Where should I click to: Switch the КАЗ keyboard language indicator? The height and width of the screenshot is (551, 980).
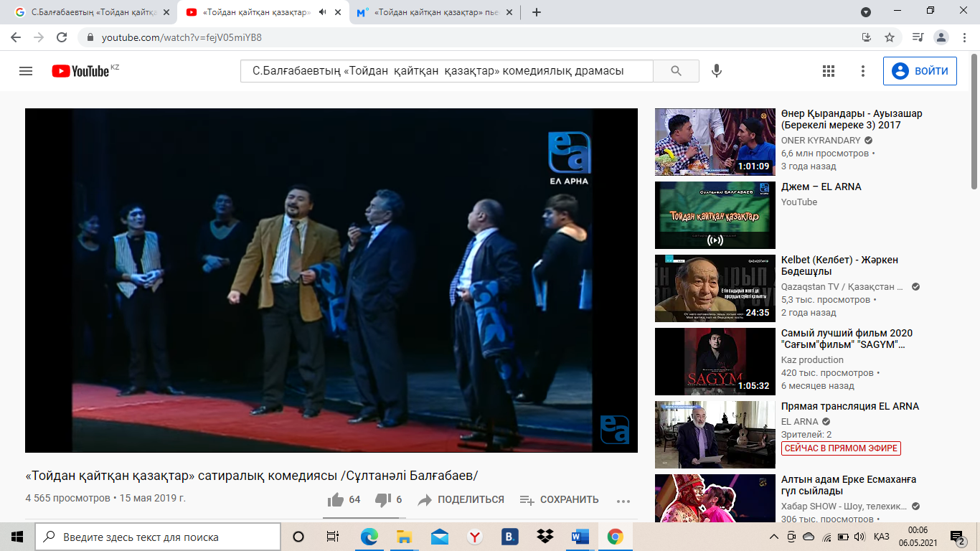[882, 537]
